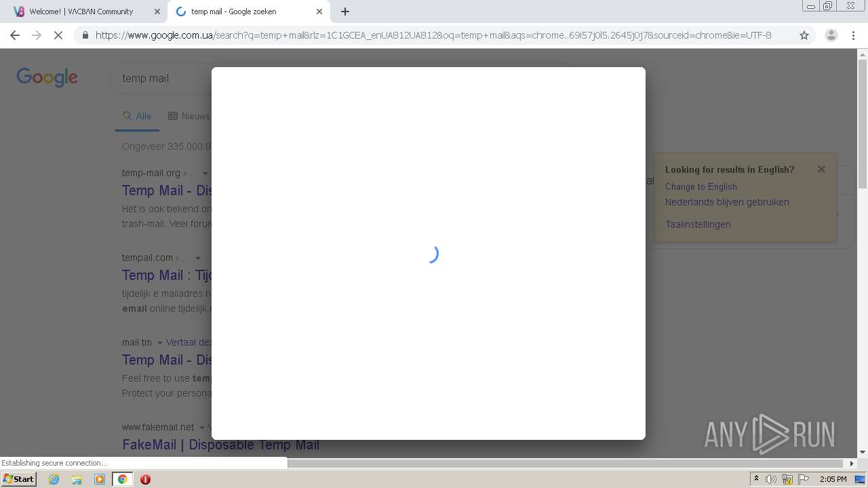The height and width of the screenshot is (488, 868).
Task: Expand dropdown arrow next to mail.tm
Action: tap(160, 343)
